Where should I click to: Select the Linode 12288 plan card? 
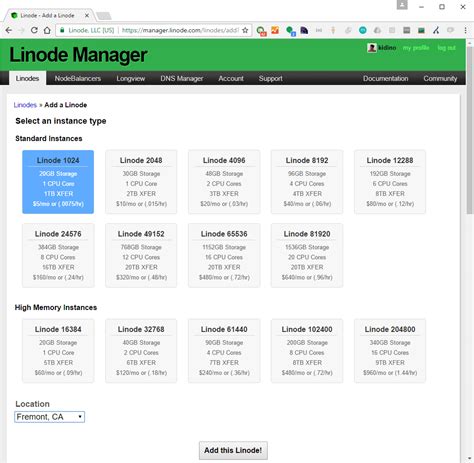click(390, 182)
